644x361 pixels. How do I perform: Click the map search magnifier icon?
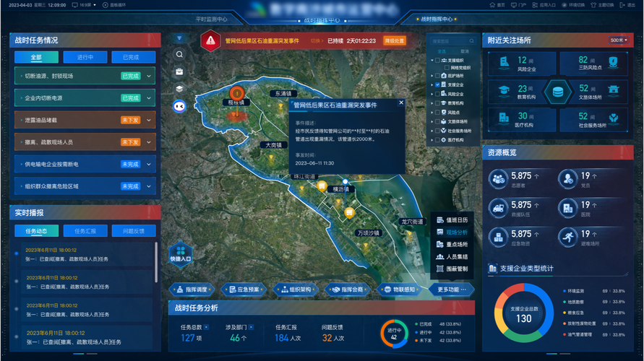pyautogui.click(x=179, y=54)
